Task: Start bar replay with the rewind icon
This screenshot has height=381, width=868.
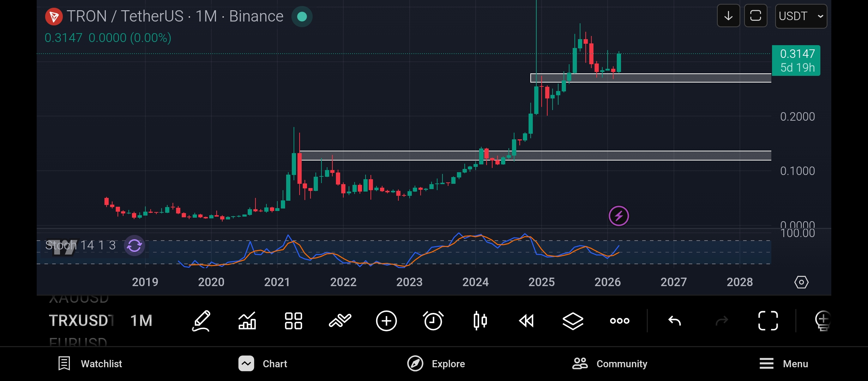Action: coord(526,321)
